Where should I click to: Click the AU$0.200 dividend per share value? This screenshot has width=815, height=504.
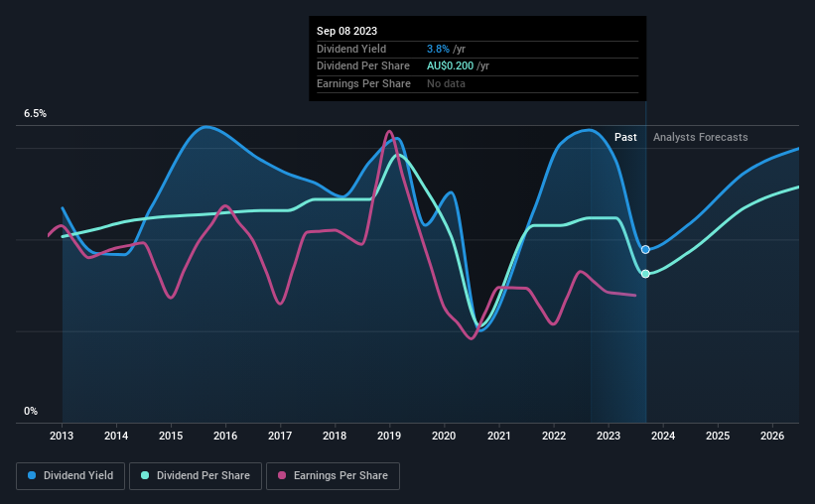pos(450,66)
